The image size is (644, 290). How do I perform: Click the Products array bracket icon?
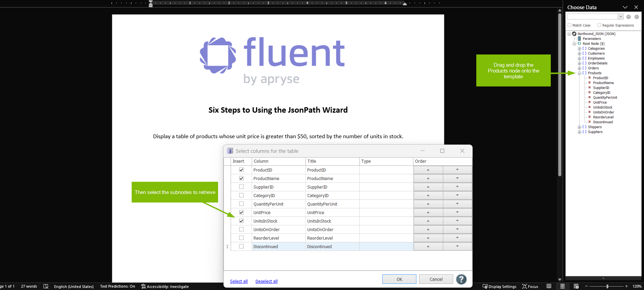(x=584, y=73)
